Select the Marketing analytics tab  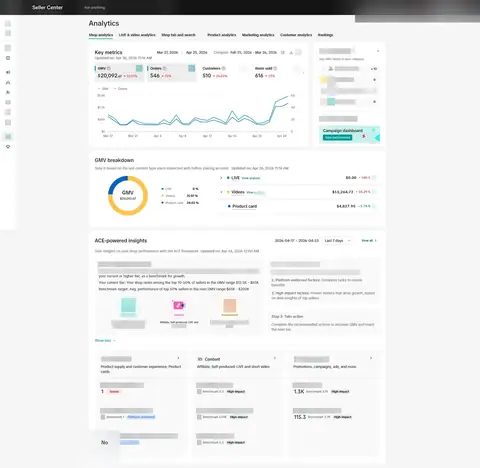click(258, 35)
